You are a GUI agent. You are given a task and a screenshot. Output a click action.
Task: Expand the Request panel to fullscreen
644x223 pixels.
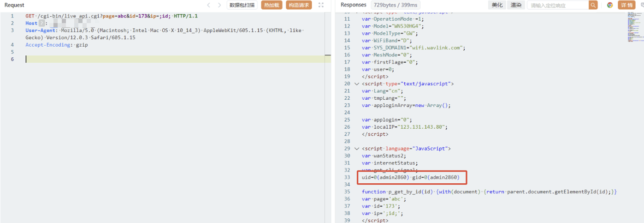[x=321, y=5]
